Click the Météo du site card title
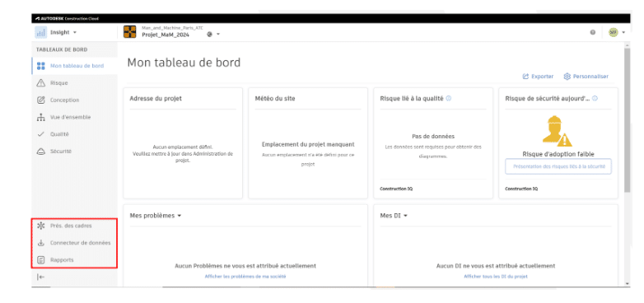Image resolution: width=644 pixels, height=303 pixels. (275, 99)
